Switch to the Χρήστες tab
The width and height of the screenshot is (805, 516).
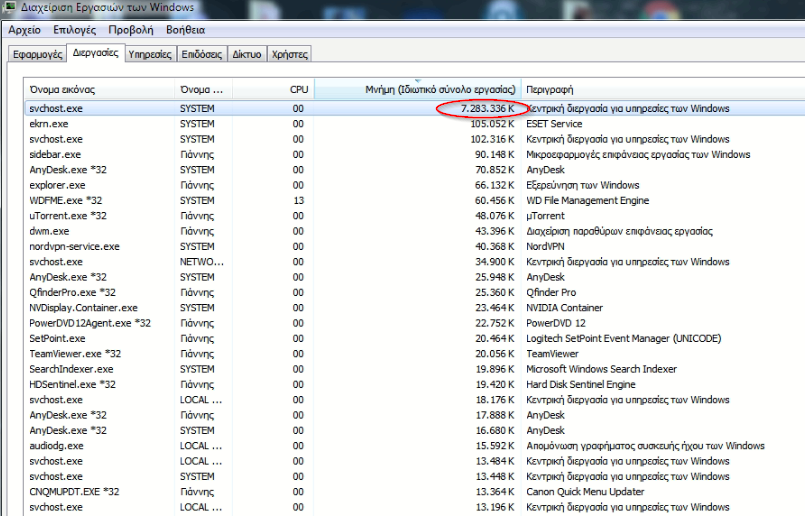290,54
